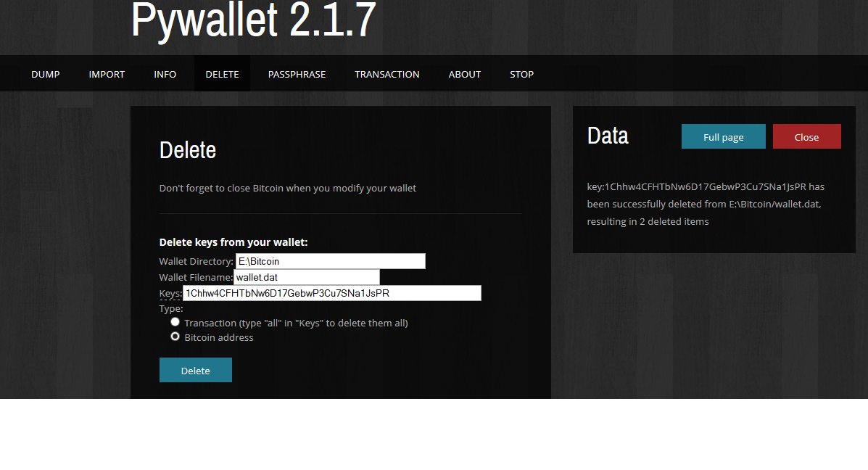The image size is (868, 470).
Task: Click the 'Keys:' underlined label
Action: click(x=170, y=294)
